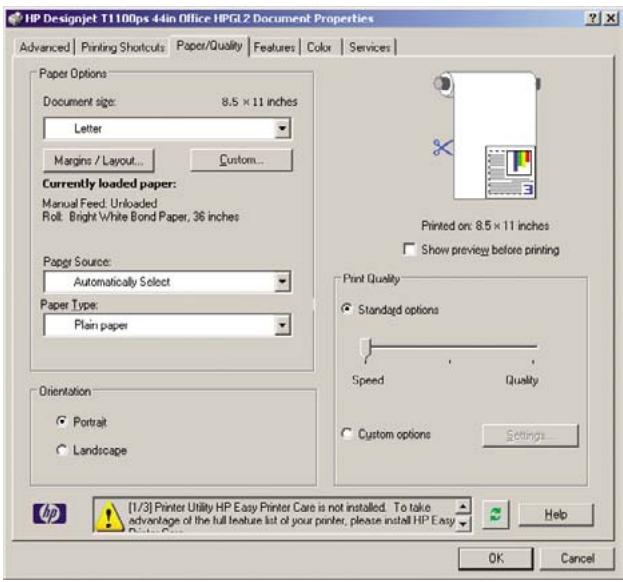Open the Features tab
623x582 pixels.
click(x=274, y=47)
